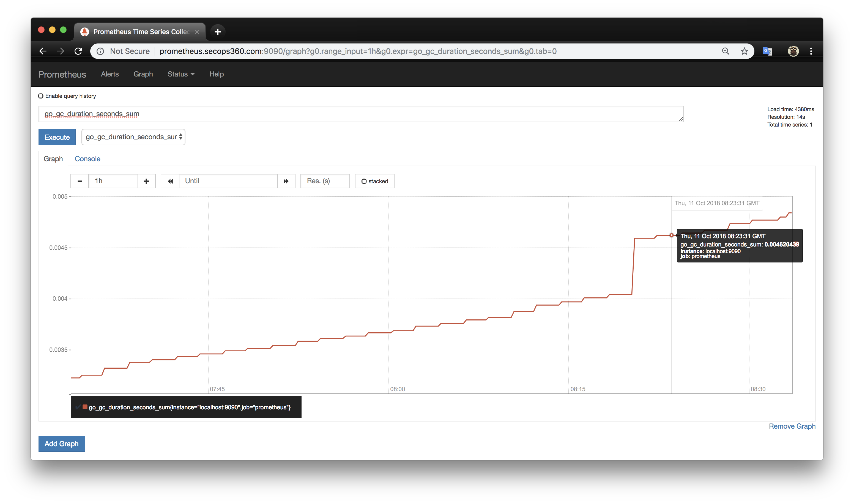Open a new browser tab
Screen dimensions: 854x504
pos(218,32)
